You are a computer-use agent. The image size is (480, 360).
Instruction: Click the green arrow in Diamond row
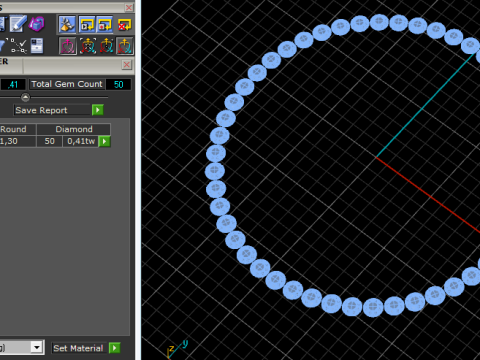pos(105,141)
